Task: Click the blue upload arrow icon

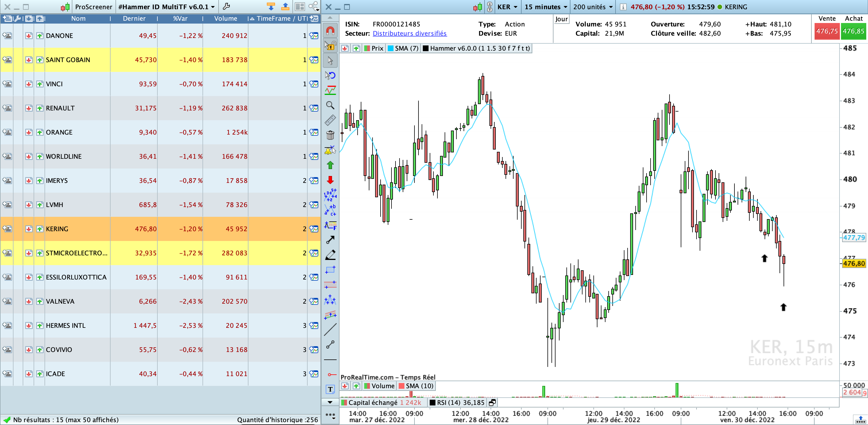Action: point(285,6)
